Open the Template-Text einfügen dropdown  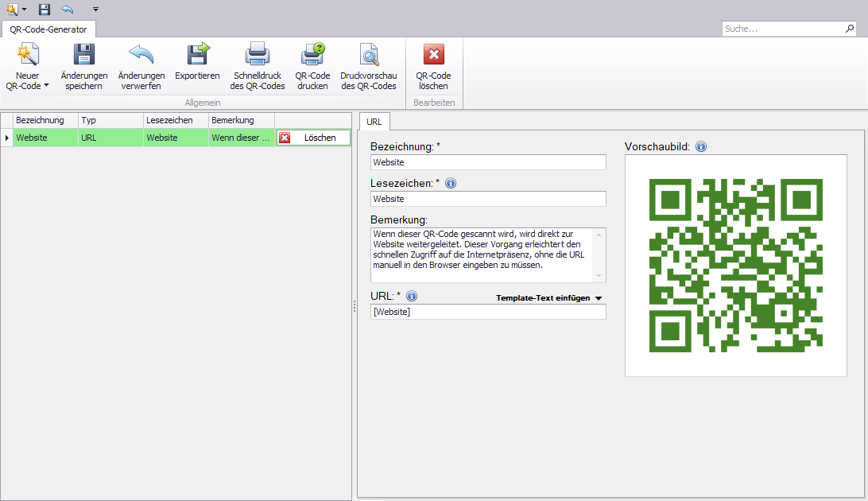548,298
